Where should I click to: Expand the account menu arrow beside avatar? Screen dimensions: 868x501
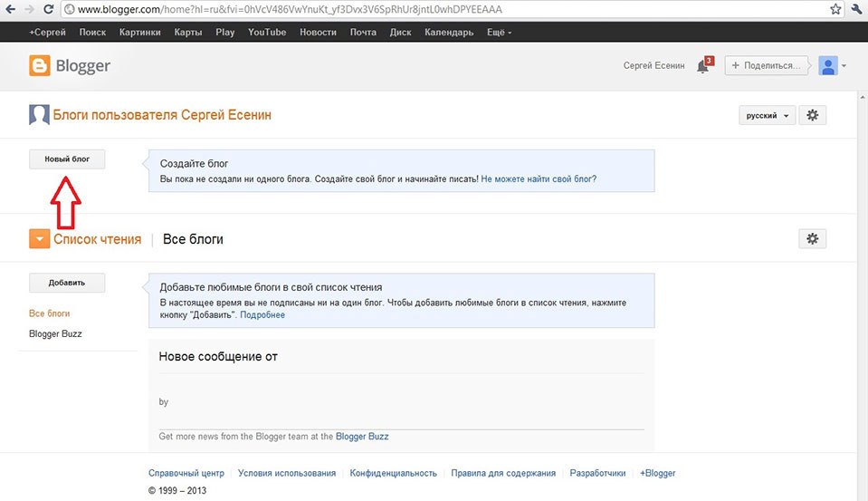click(x=844, y=65)
